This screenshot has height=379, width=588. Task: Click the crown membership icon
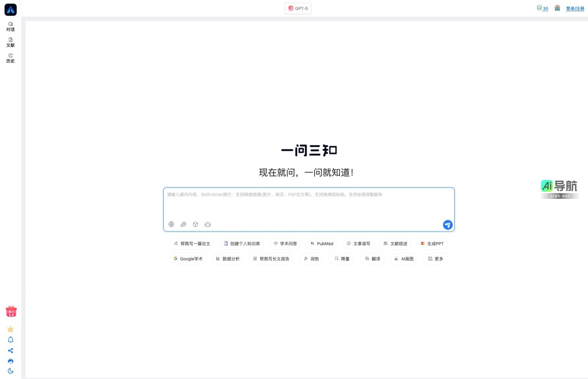10,329
